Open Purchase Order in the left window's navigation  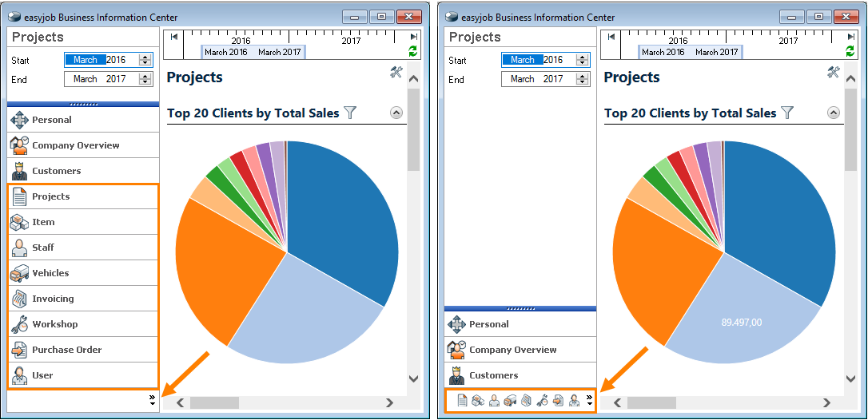pyautogui.click(x=66, y=350)
